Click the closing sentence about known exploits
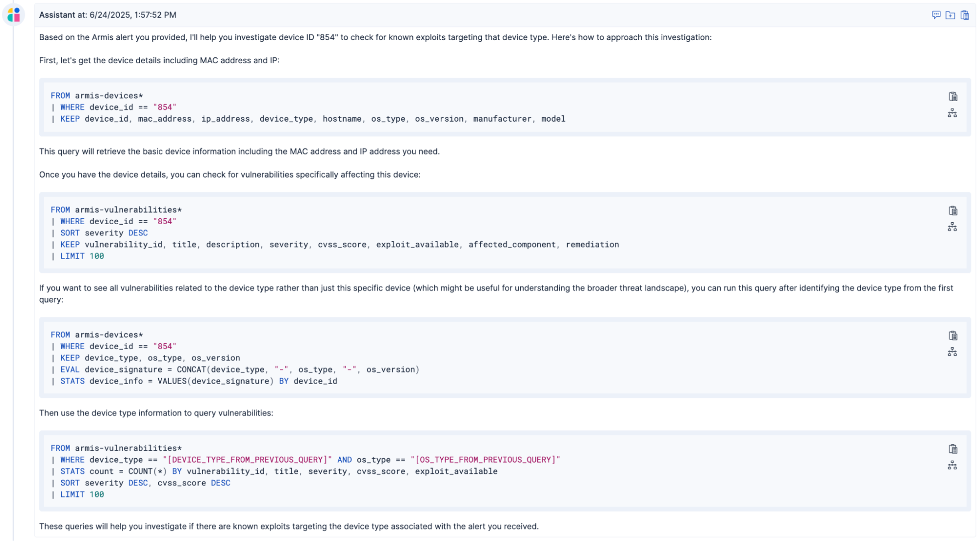 (288, 526)
